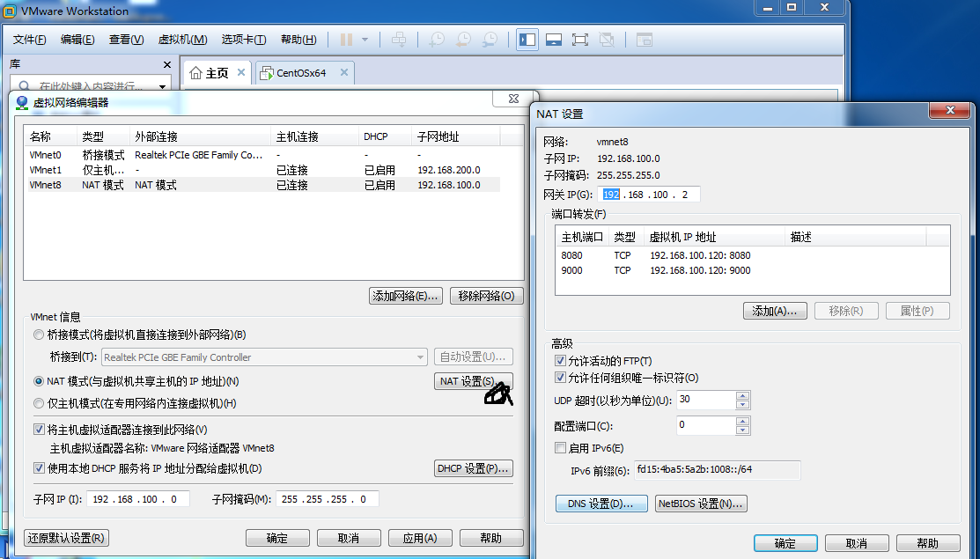Click the take snapshot toolbar icon
This screenshot has height=559, width=980.
click(x=437, y=40)
